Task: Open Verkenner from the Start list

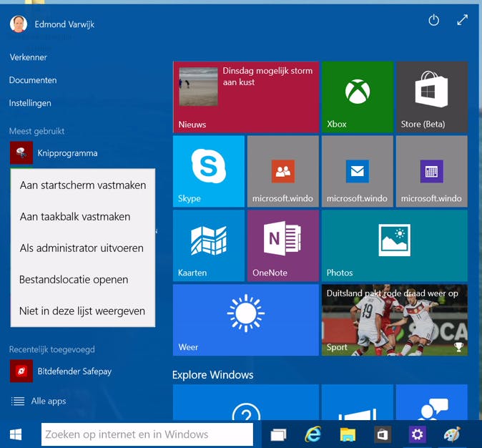Action: tap(28, 57)
